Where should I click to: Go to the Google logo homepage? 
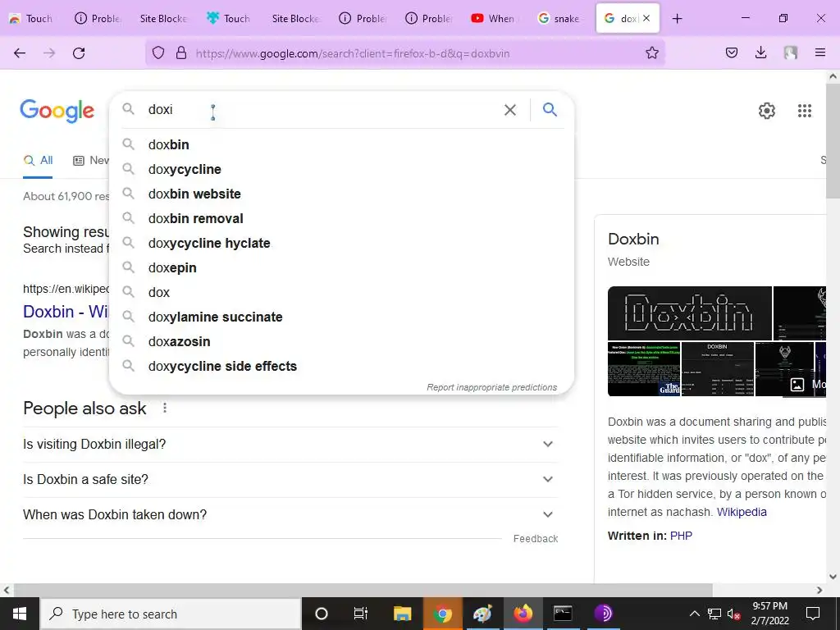(x=57, y=112)
